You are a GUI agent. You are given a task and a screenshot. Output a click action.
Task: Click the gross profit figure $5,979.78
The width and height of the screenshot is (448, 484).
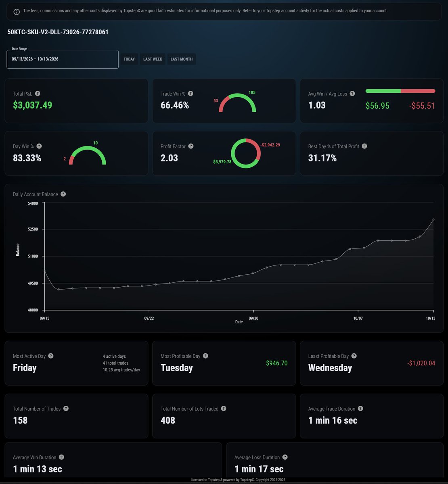click(x=222, y=162)
